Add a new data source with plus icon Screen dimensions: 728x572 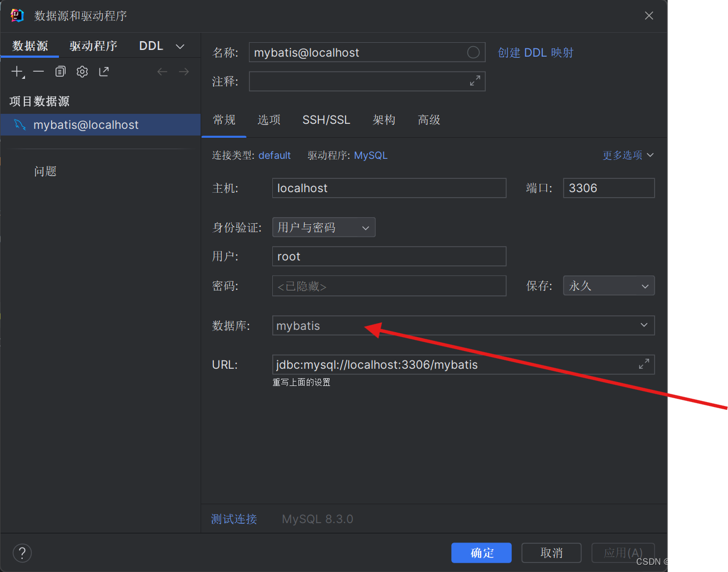click(18, 72)
